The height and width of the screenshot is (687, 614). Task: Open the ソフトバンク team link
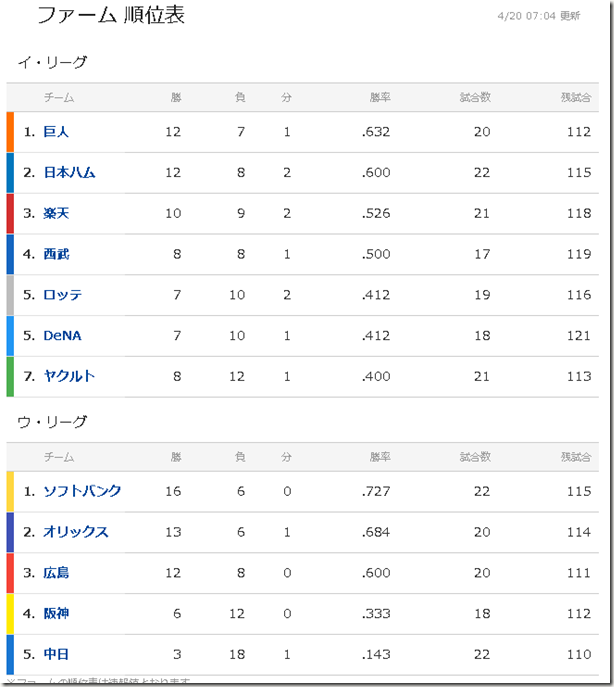82,491
